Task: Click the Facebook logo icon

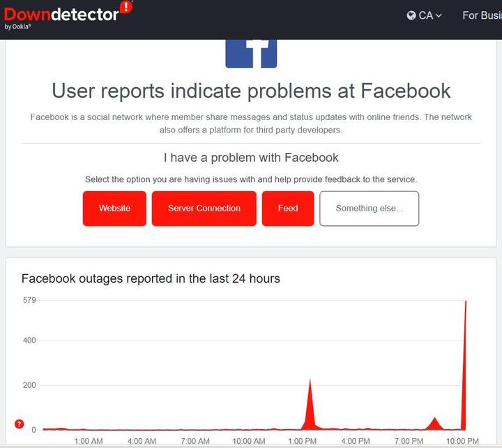Action: (251, 53)
